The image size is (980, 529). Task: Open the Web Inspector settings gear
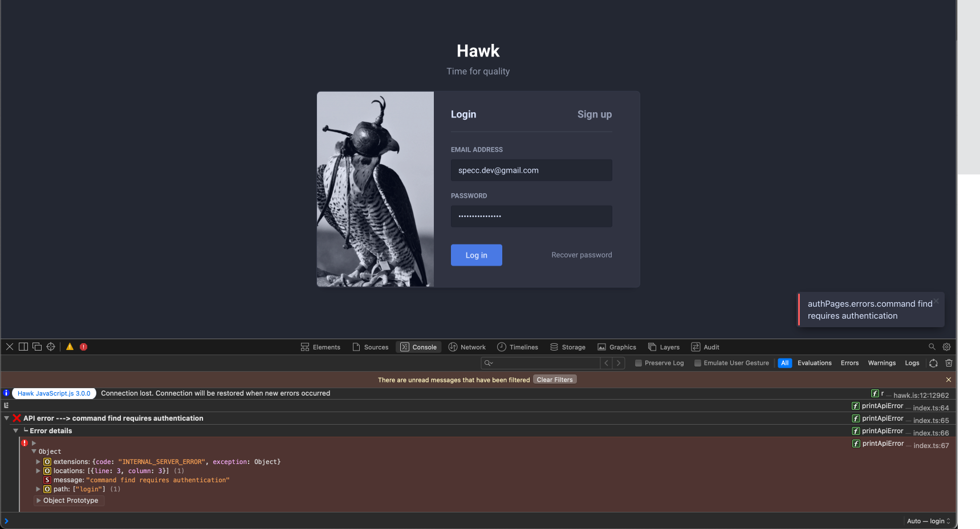coord(947,347)
